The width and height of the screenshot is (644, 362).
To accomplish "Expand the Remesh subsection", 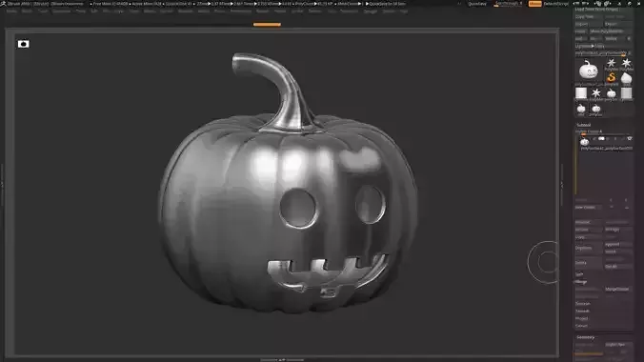I will coord(582,312).
